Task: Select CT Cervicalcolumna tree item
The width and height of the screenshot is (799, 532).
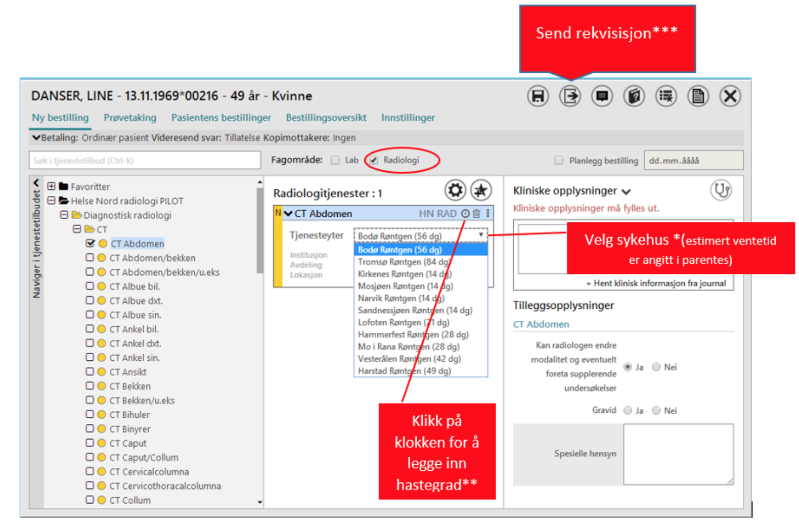Action: [149, 471]
